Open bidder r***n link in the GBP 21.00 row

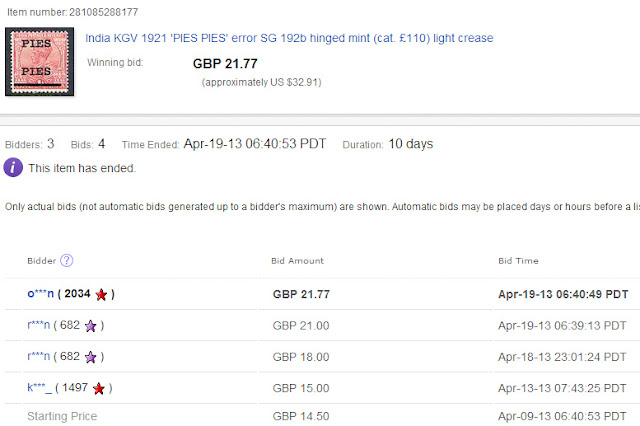(38, 325)
